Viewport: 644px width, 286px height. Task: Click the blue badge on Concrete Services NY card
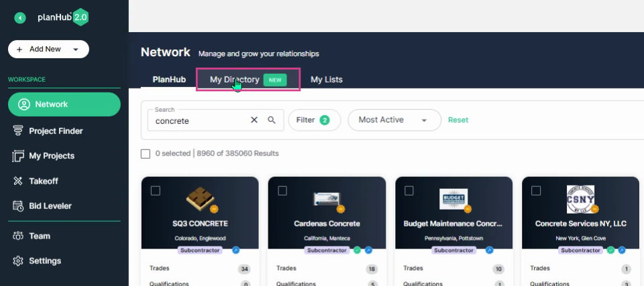(x=622, y=250)
